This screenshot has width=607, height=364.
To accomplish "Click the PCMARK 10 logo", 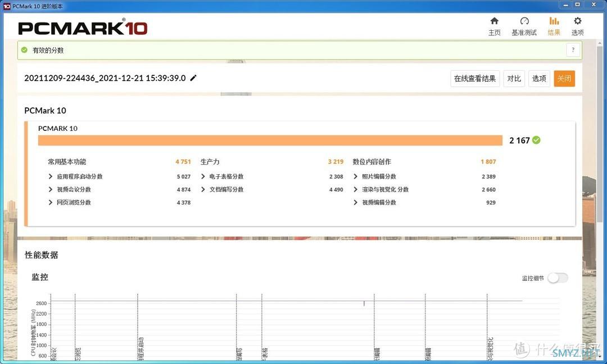I will 83,28.
